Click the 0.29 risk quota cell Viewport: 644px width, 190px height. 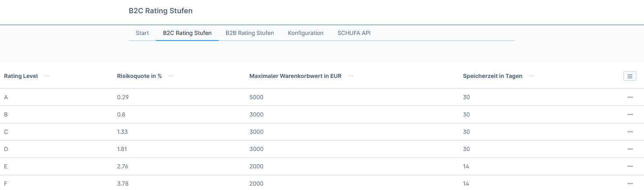coord(123,97)
